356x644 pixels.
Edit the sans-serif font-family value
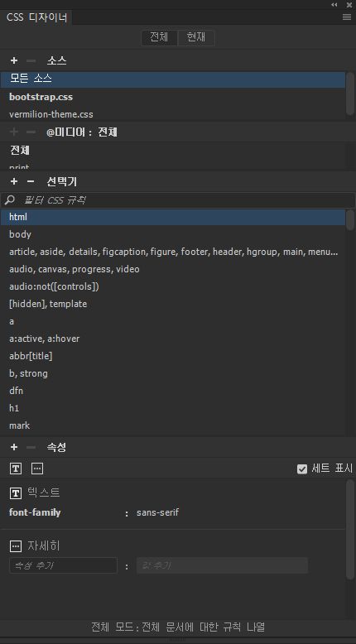[157, 512]
